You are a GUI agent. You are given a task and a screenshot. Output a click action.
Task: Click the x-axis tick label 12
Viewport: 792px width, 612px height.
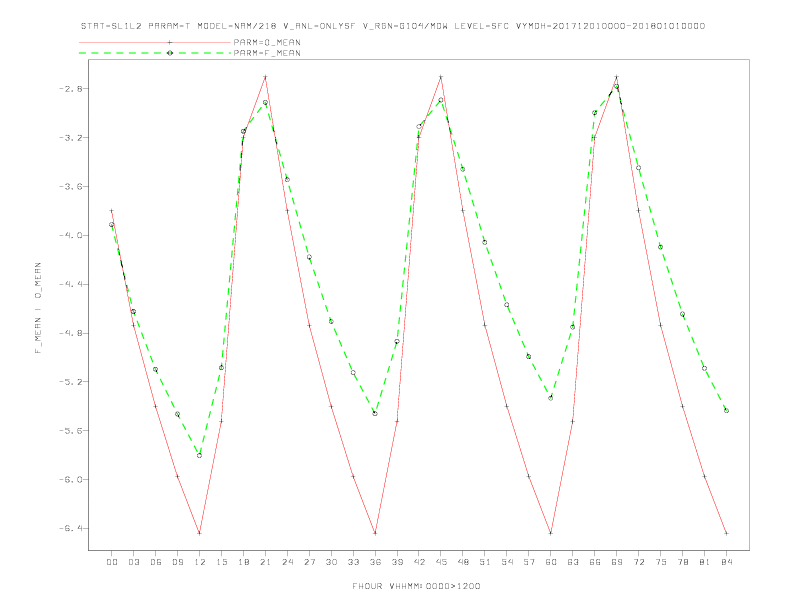tap(200, 562)
